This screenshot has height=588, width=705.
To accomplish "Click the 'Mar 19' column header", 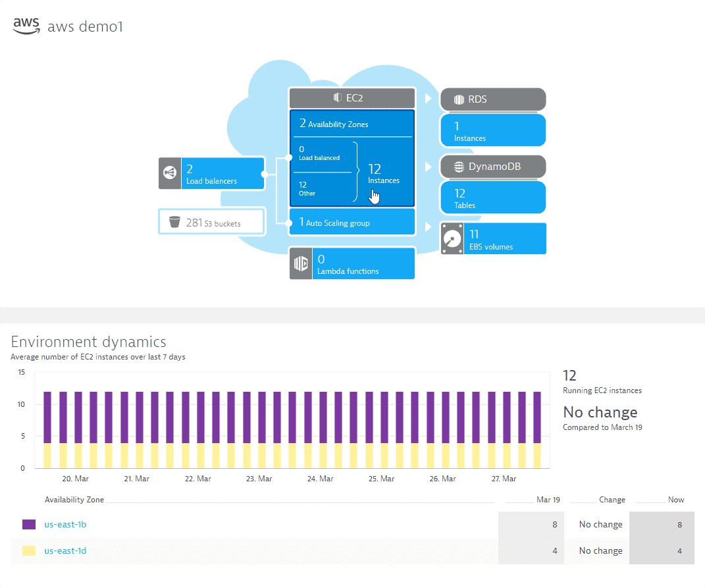I will [x=548, y=500].
